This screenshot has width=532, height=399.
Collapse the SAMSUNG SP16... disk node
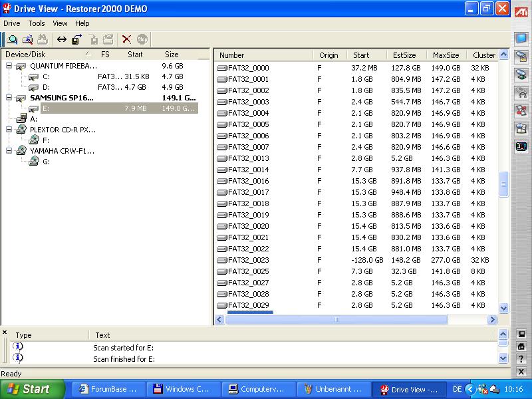click(9, 98)
